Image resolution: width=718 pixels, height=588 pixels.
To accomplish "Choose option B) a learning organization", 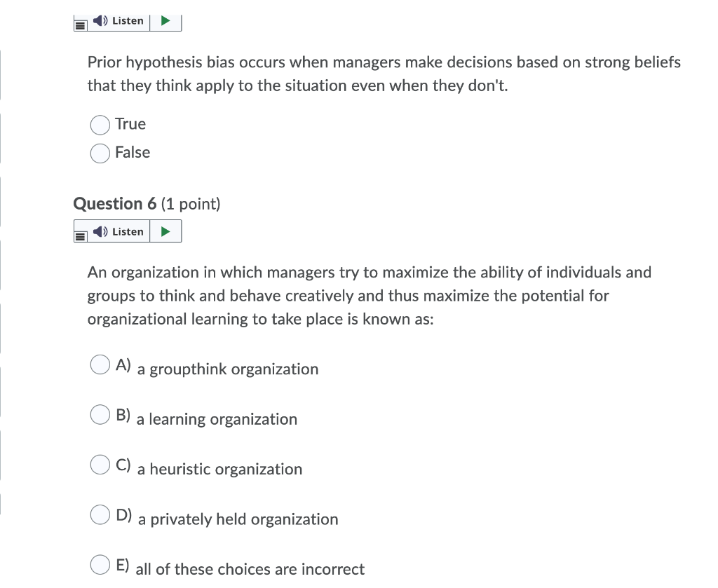I will 100,415.
